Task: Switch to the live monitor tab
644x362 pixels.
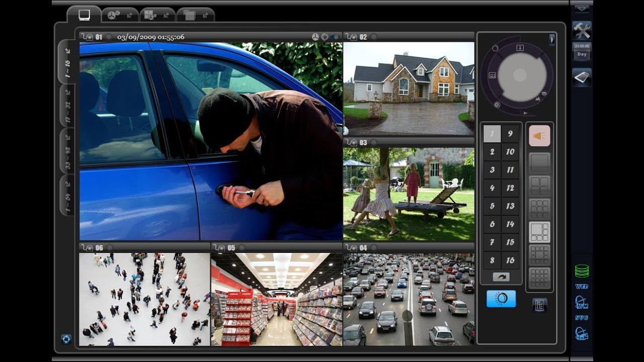Action: coord(84,15)
